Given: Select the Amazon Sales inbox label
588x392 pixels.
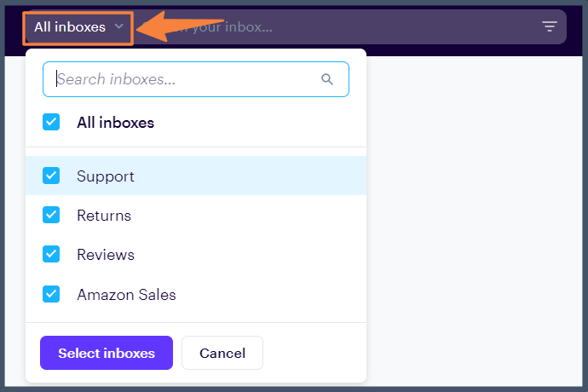Looking at the screenshot, I should pos(126,295).
